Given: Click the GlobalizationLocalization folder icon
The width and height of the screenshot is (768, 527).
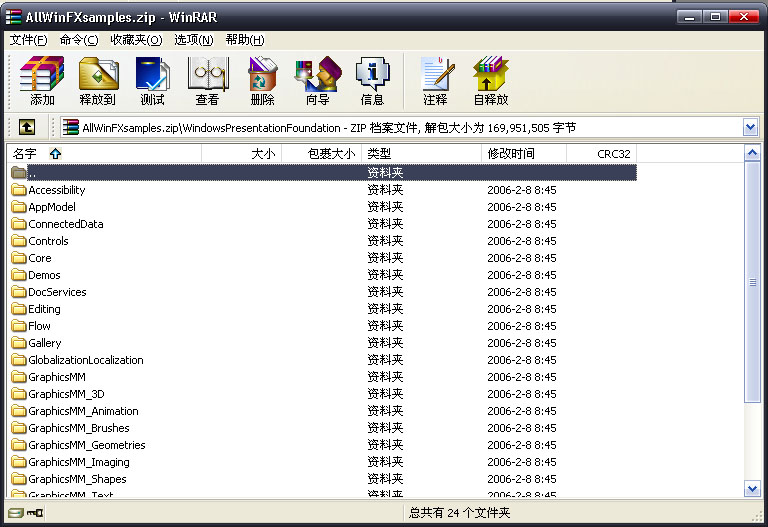Looking at the screenshot, I should (19, 360).
